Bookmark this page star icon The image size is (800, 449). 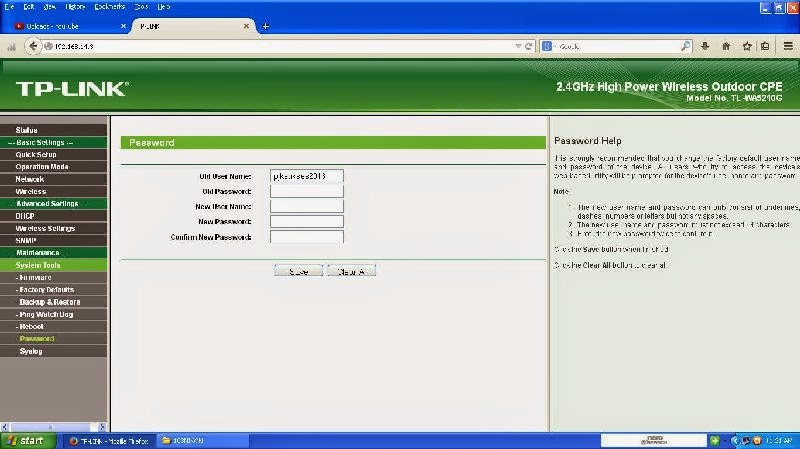tap(747, 46)
